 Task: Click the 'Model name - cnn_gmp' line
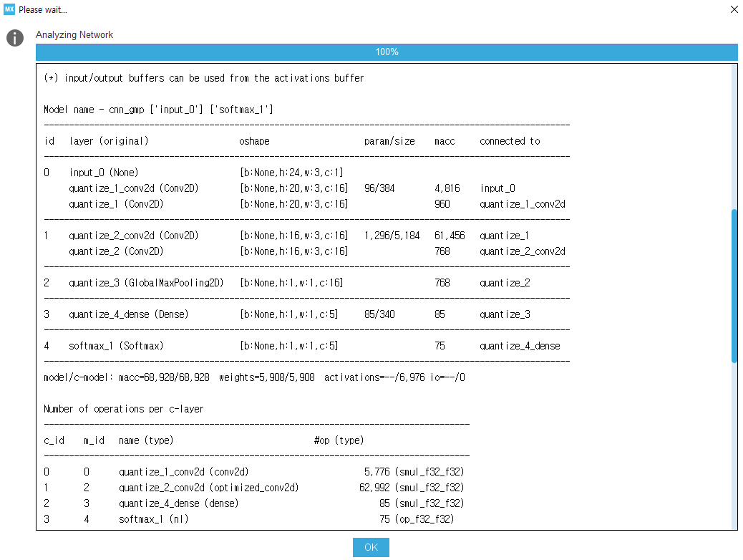click(158, 110)
